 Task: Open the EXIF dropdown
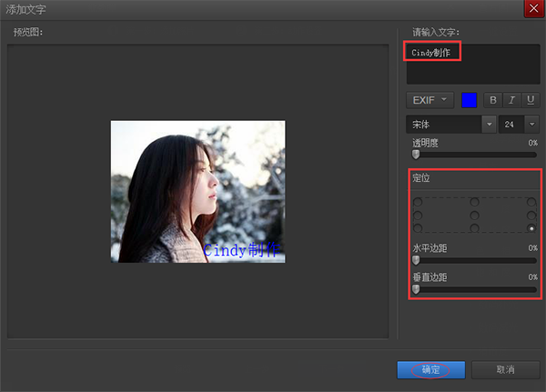(430, 100)
